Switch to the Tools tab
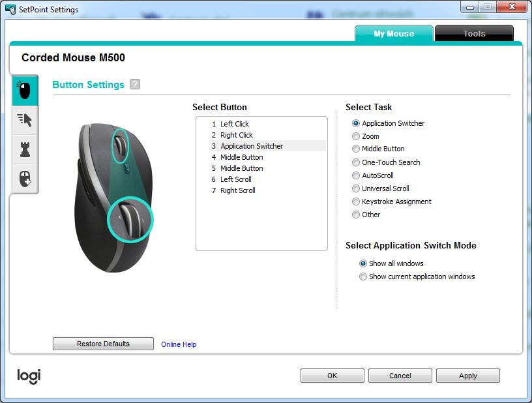 click(x=474, y=34)
